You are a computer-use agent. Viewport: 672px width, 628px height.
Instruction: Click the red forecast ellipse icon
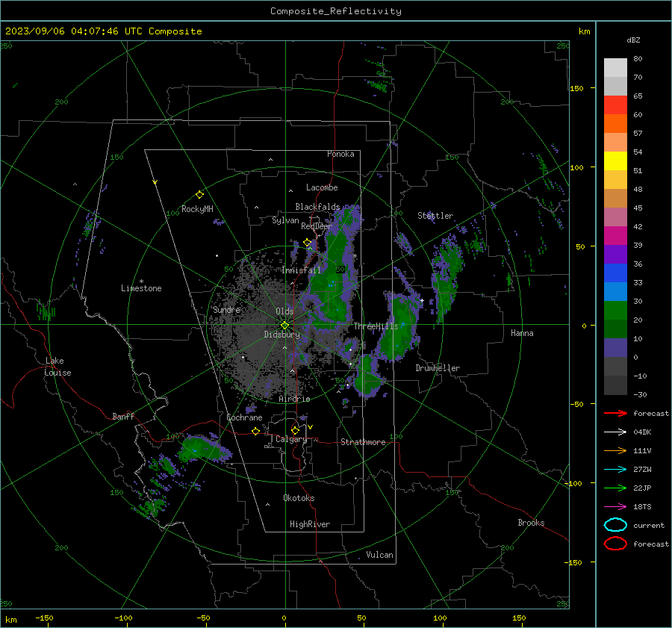[x=615, y=544]
